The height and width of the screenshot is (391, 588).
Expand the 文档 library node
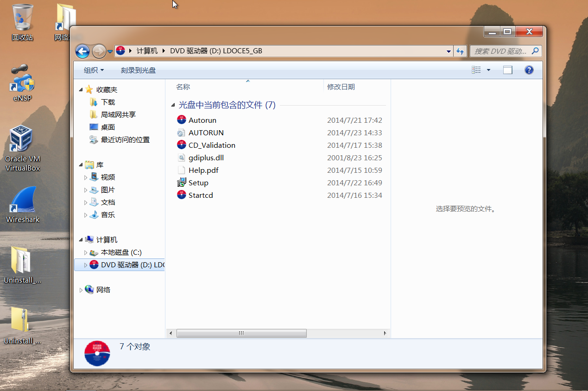point(86,202)
